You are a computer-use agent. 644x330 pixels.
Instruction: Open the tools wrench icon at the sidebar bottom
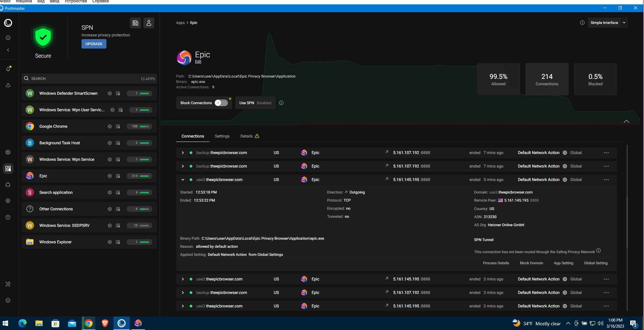(8, 284)
